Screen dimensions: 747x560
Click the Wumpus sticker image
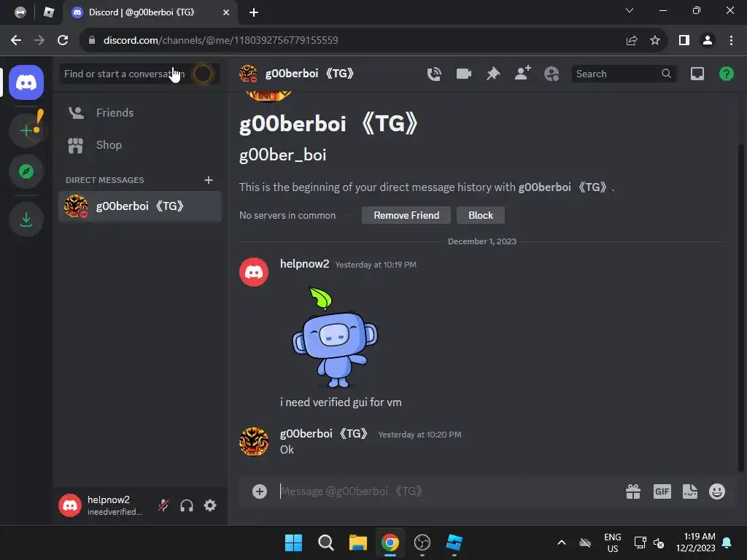point(335,337)
